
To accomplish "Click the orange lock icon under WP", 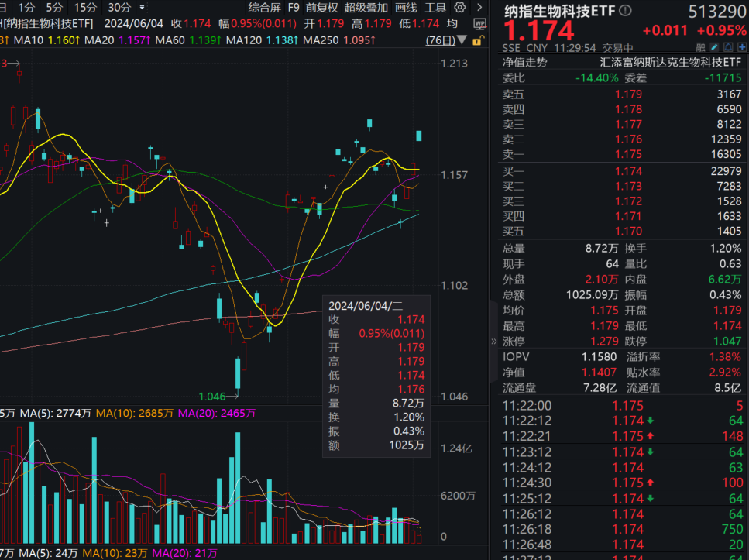I will pos(478,40).
